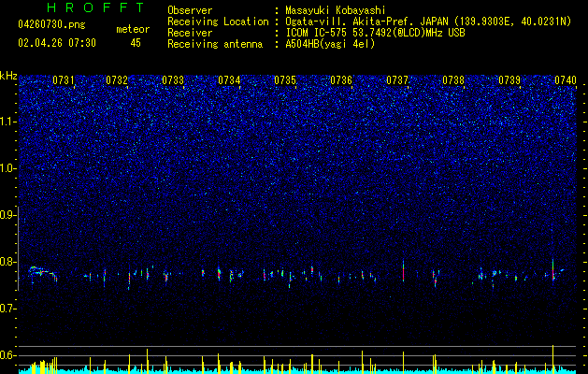Click observer name Masayuki Kobayashi
Image resolution: width=588 pixels, height=374 pixels.
[335, 10]
